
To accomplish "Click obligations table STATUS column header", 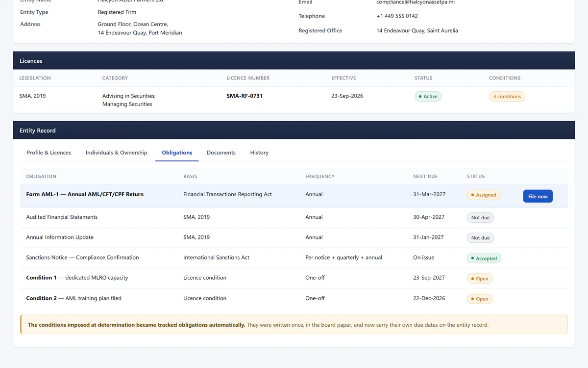I will 476,177.
